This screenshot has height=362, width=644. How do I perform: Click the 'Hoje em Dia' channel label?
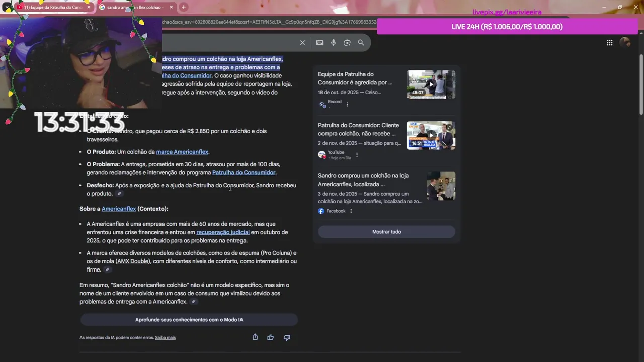[x=341, y=158]
